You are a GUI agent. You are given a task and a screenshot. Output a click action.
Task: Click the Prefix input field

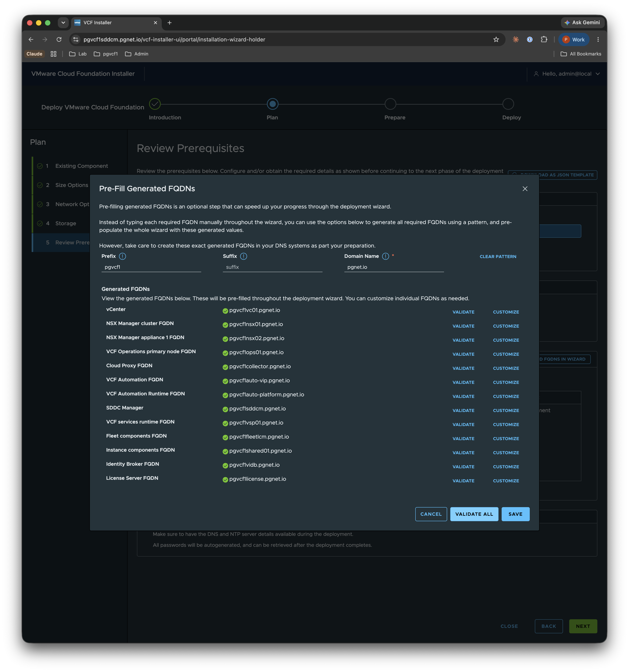click(151, 267)
